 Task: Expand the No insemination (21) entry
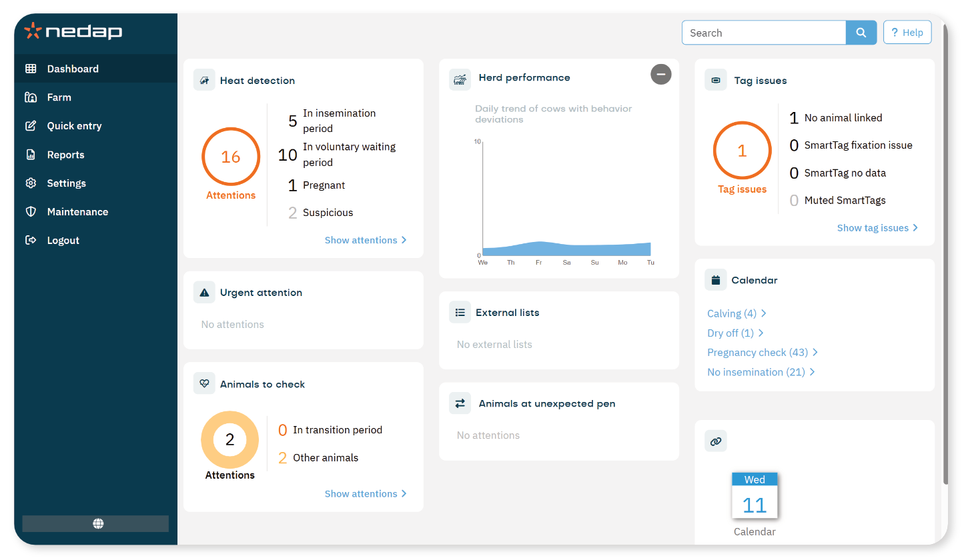point(761,372)
